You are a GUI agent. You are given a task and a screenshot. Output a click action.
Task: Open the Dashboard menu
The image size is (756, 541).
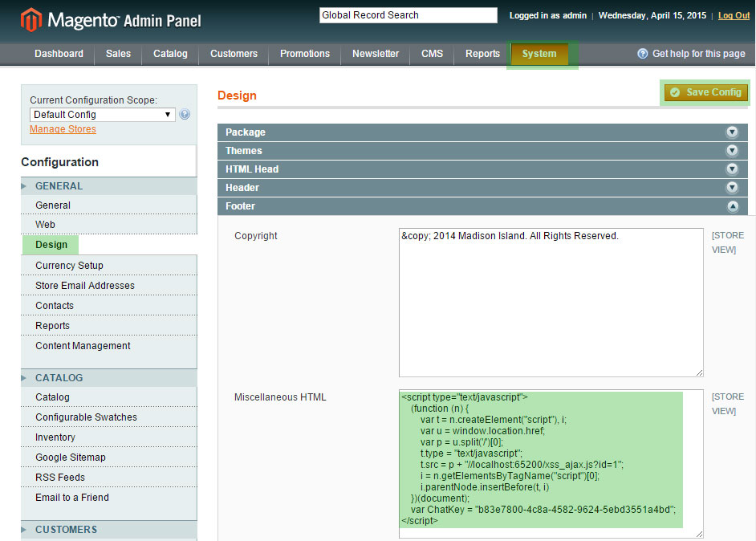click(59, 54)
